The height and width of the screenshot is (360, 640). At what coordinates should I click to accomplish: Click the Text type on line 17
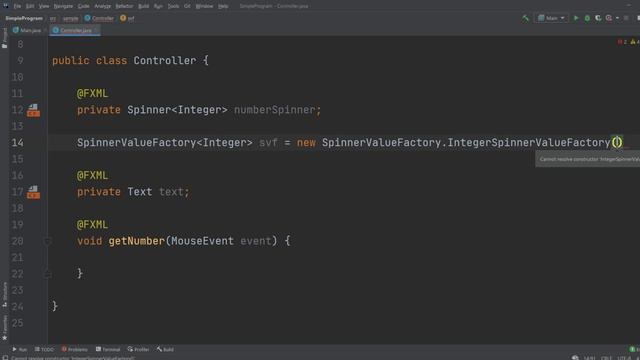(140, 192)
